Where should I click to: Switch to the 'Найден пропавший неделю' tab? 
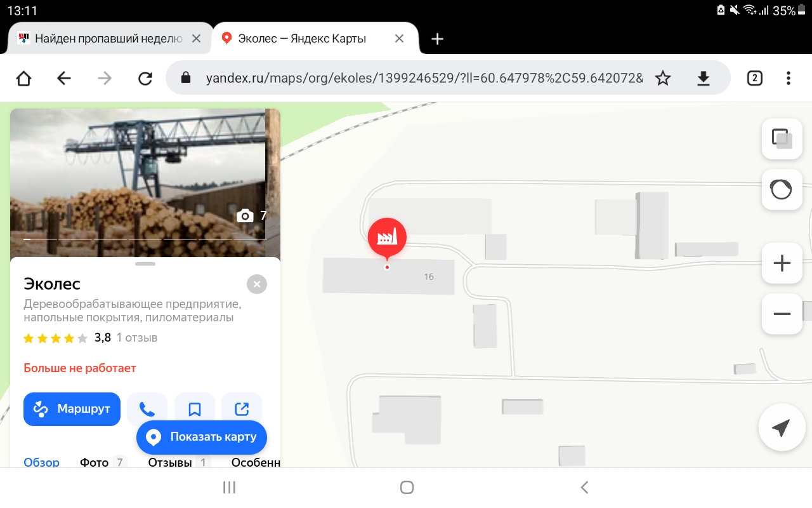point(108,39)
